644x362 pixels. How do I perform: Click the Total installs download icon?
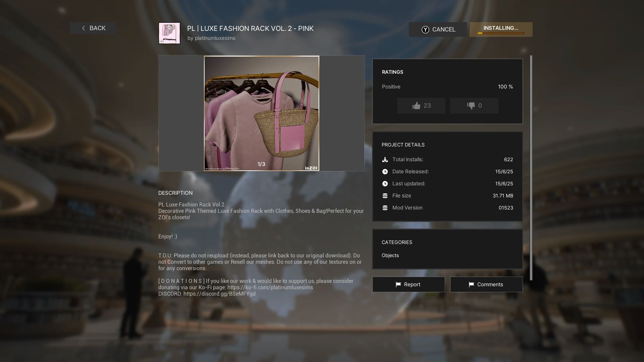coord(385,160)
